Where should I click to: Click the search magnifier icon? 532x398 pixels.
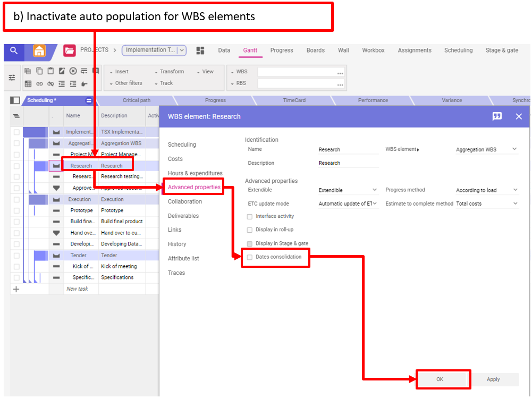(14, 51)
